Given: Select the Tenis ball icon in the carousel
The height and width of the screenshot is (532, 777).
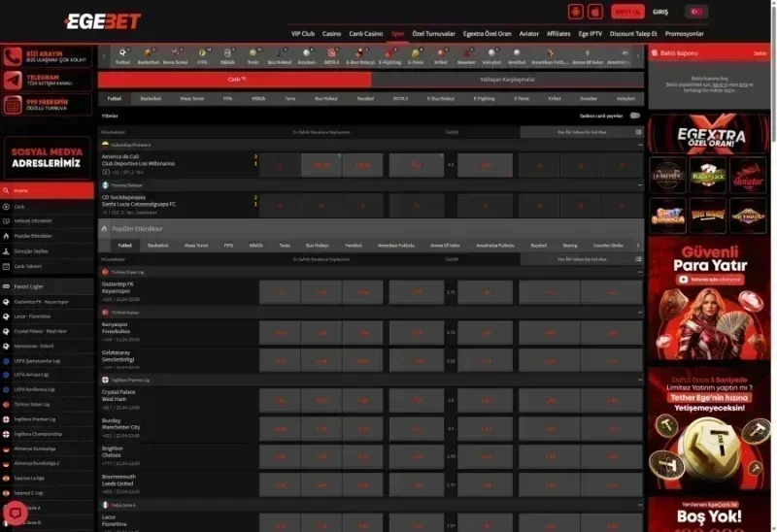Looking at the screenshot, I should click(253, 53).
